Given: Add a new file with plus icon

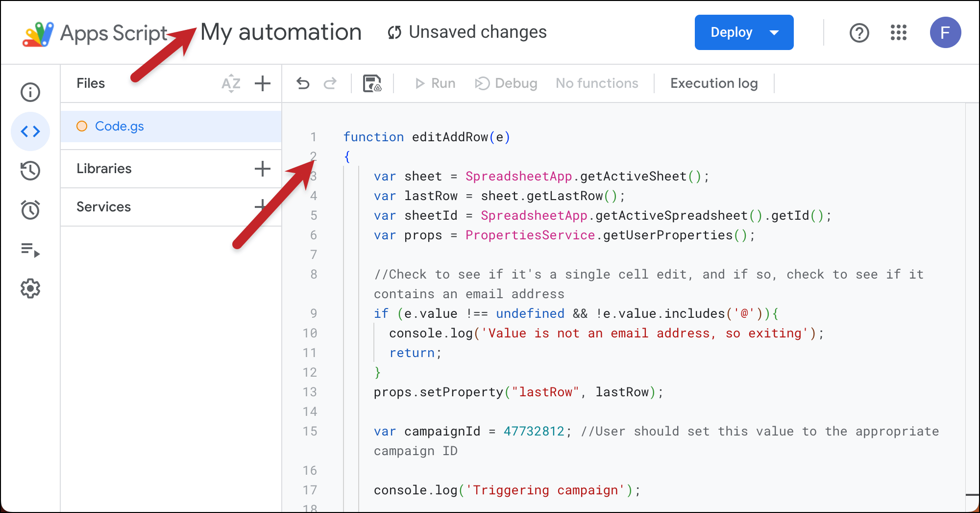Looking at the screenshot, I should (x=263, y=83).
